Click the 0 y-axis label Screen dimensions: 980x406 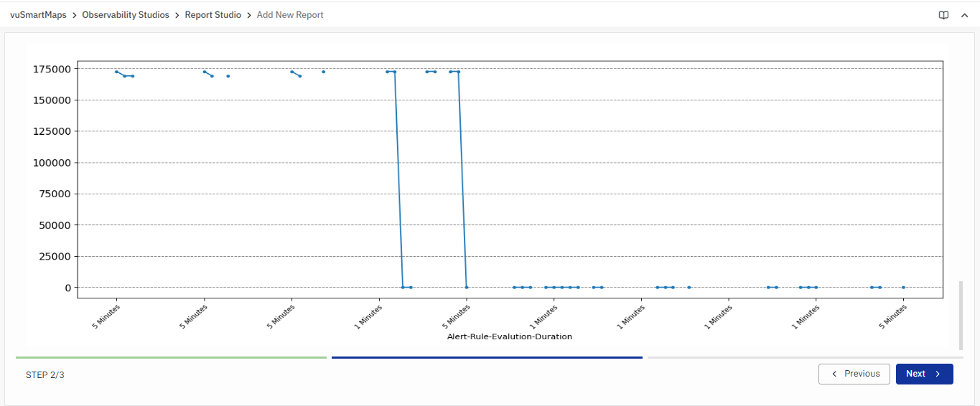pyautogui.click(x=67, y=288)
